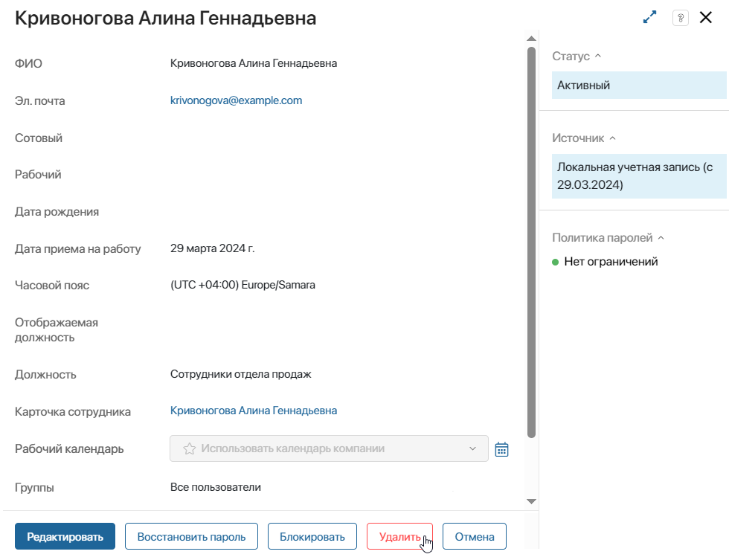Click the green dot beside Нет ограничений
This screenshot has width=729, height=560.
tap(555, 262)
